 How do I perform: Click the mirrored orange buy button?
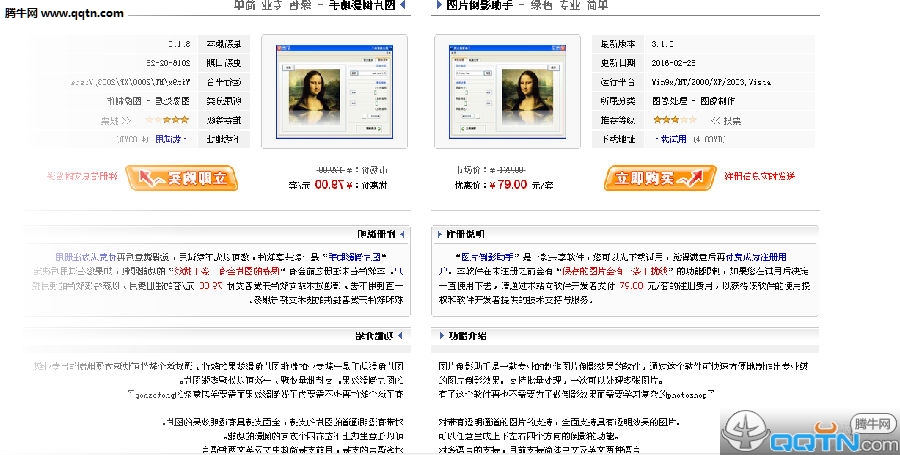(181, 178)
